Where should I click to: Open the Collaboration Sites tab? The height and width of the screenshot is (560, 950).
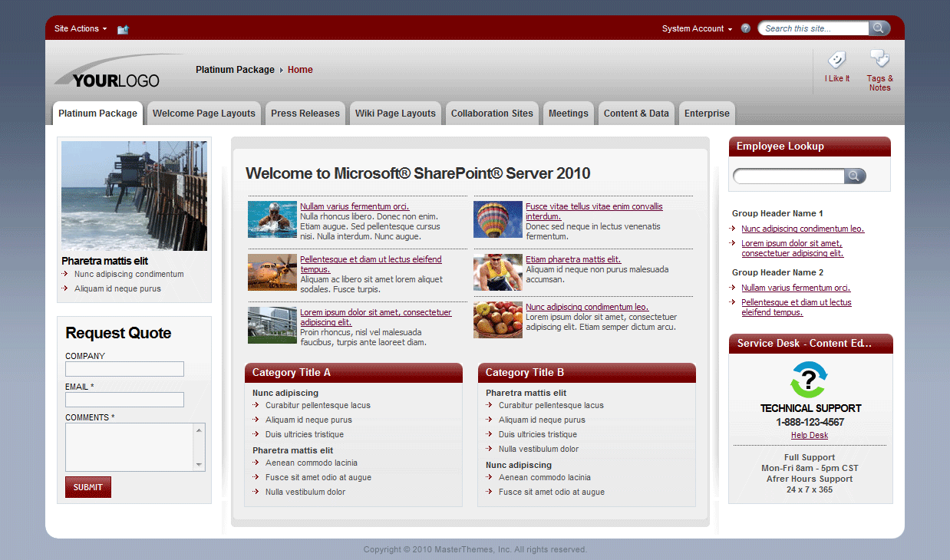492,113
